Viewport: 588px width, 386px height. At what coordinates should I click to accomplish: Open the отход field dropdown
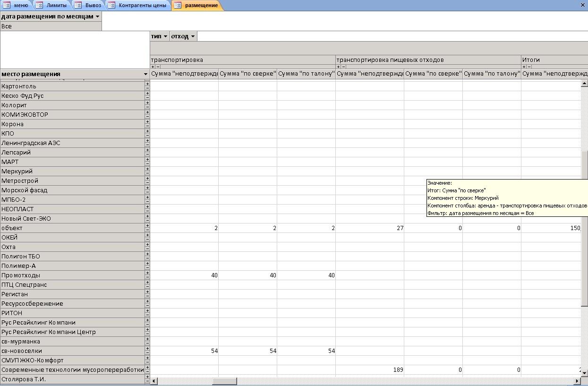tap(193, 36)
